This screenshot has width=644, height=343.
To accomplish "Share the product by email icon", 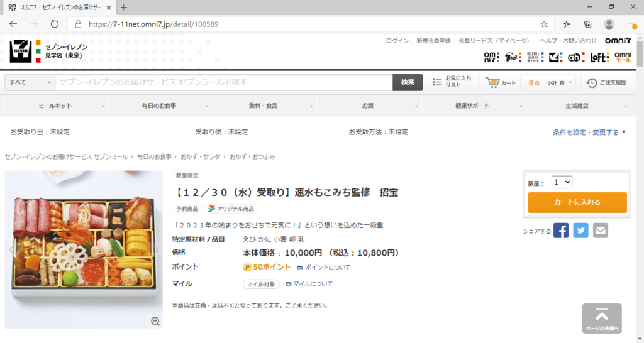I will point(601,231).
